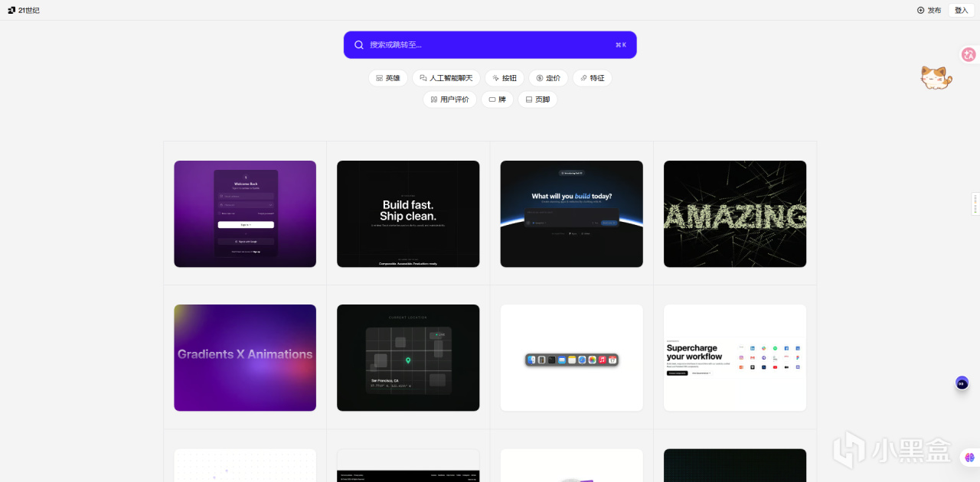
Task: Open the purple Welcome Back login card
Action: 245,213
